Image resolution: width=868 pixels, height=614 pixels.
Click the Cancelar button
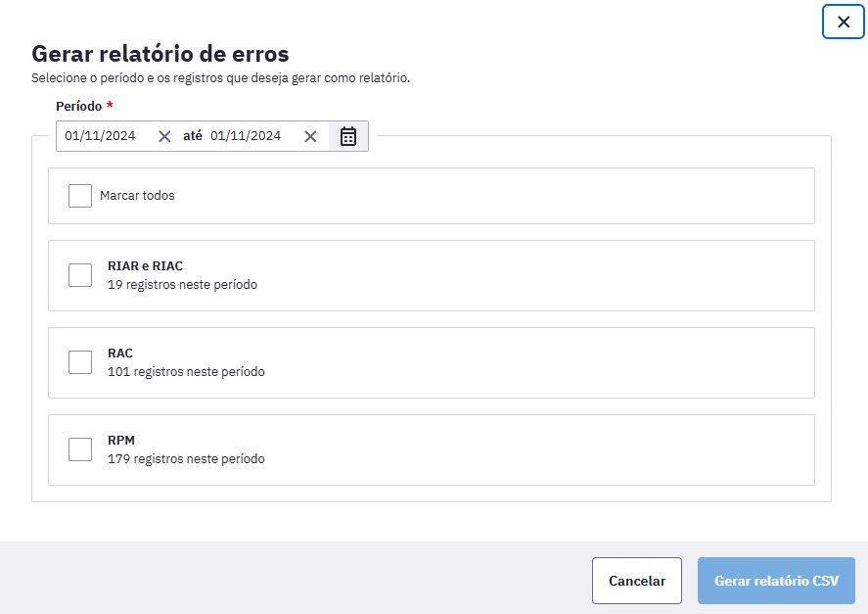tap(637, 581)
